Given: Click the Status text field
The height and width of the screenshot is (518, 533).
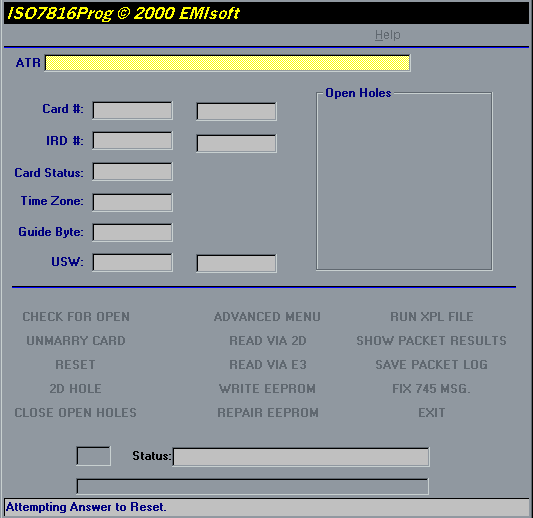Looking at the screenshot, I should tap(301, 457).
